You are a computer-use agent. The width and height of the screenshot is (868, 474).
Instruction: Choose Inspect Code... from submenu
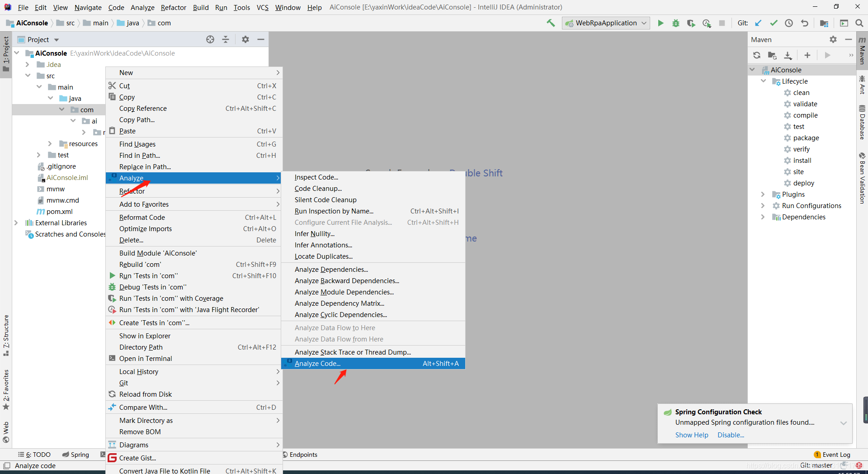[x=373, y=177]
